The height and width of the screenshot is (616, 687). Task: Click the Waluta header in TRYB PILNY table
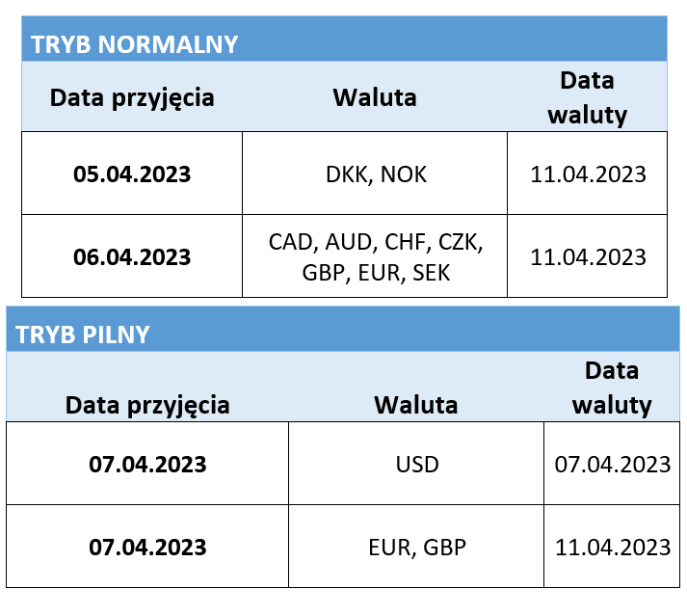416,404
